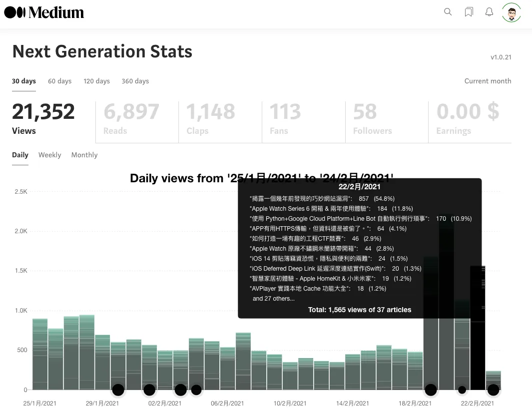Image resolution: width=532 pixels, height=408 pixels.
Task: Show the Fans stat chart
Action: click(285, 119)
